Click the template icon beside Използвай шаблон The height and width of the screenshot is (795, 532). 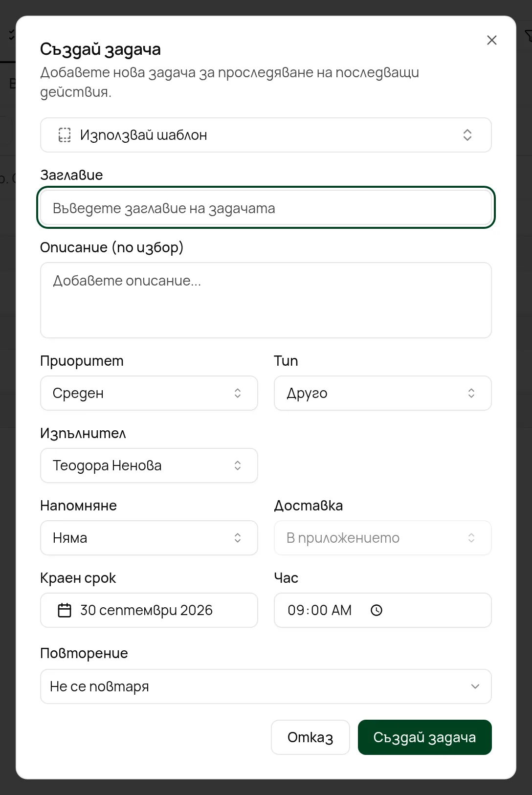[x=65, y=135]
